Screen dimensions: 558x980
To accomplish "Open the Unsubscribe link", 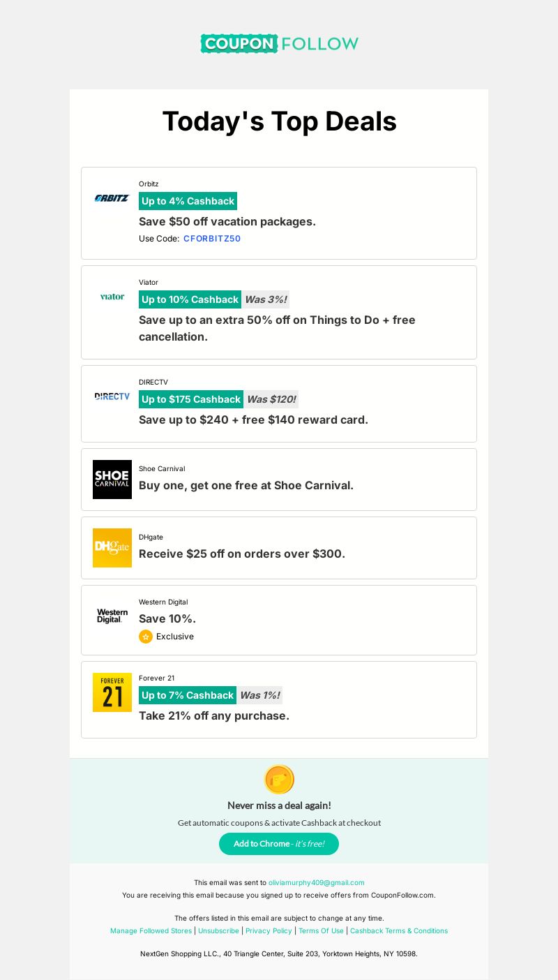I will (218, 931).
